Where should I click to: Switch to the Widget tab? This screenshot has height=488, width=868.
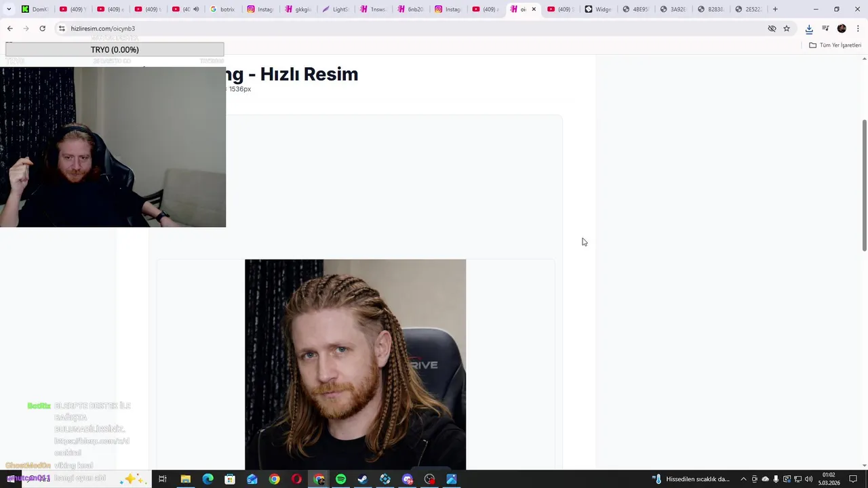point(597,9)
